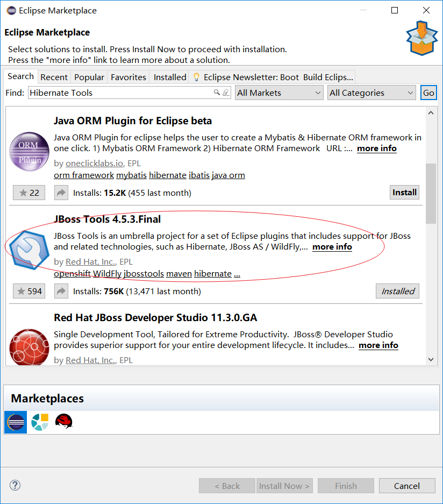Click the ellipsis tag after hibernate
The image size is (443, 504).
click(x=237, y=274)
